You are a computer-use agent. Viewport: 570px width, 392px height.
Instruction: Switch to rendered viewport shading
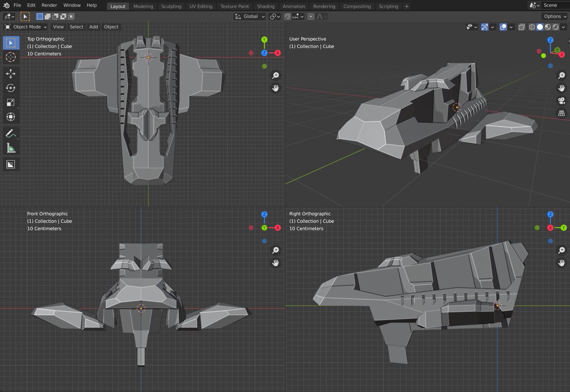tap(555, 28)
